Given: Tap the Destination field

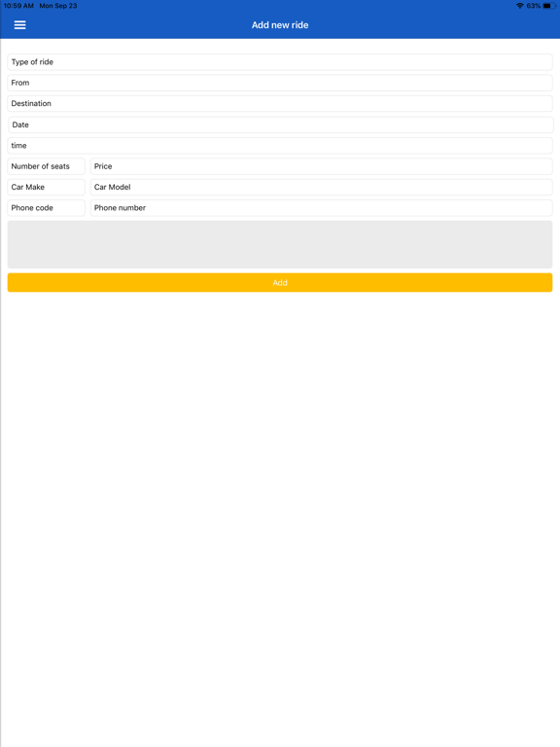Looking at the screenshot, I should [280, 103].
